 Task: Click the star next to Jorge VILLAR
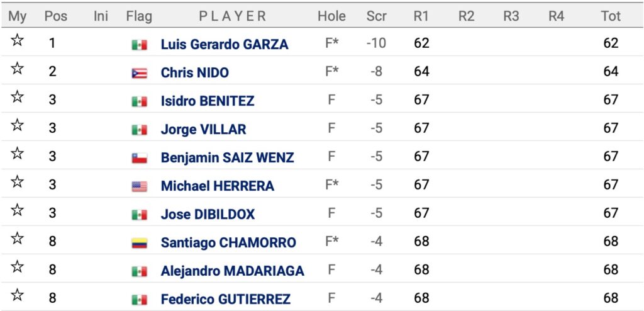[x=17, y=125]
